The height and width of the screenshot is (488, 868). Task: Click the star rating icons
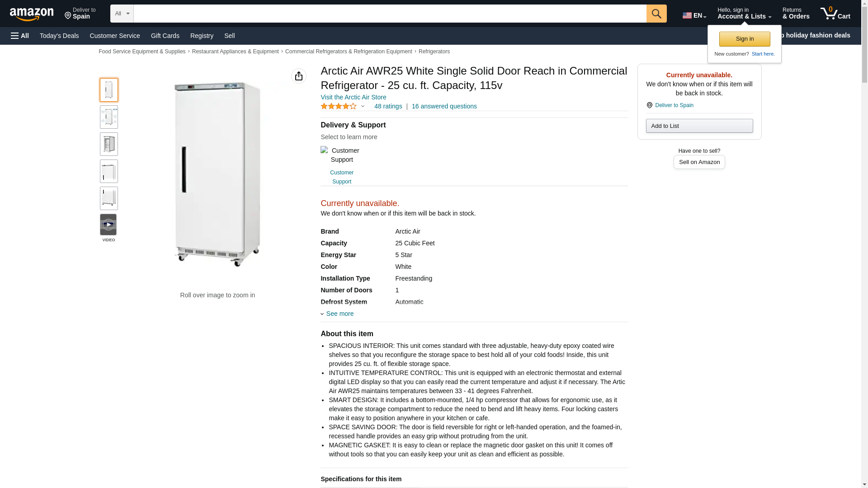pos(339,106)
